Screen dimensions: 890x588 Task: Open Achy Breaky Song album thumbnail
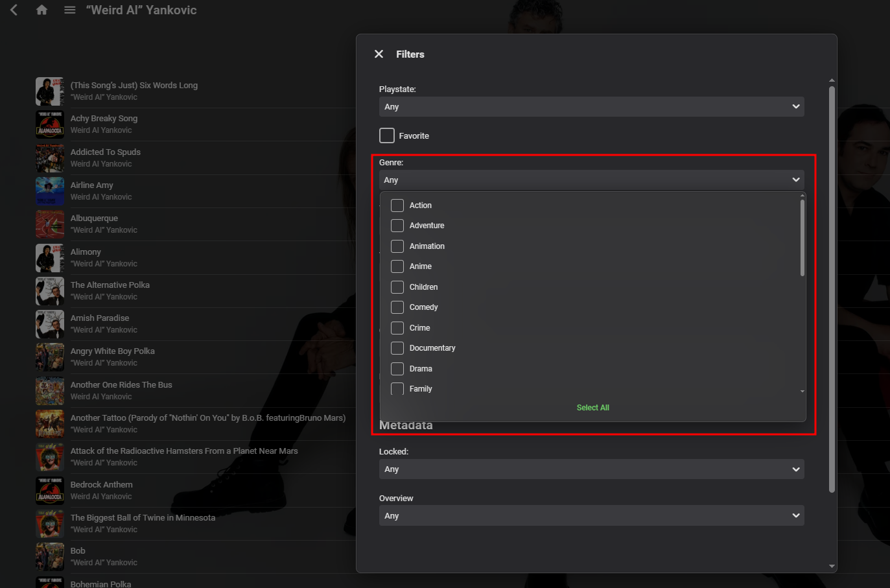point(50,124)
